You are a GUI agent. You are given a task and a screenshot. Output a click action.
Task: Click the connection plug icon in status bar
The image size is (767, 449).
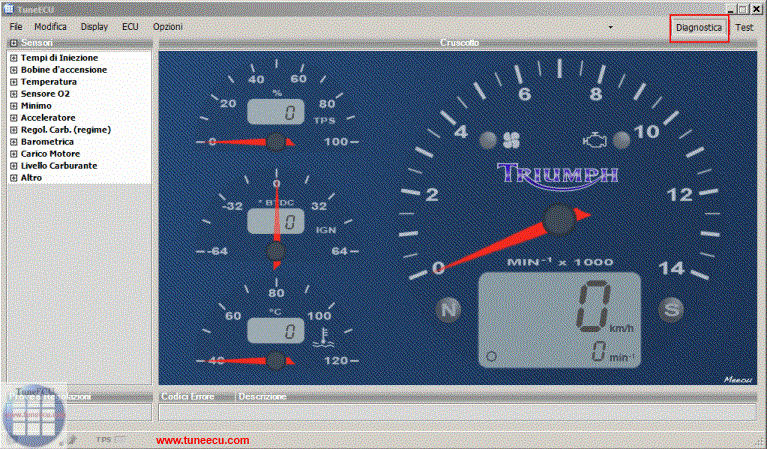pos(71,440)
